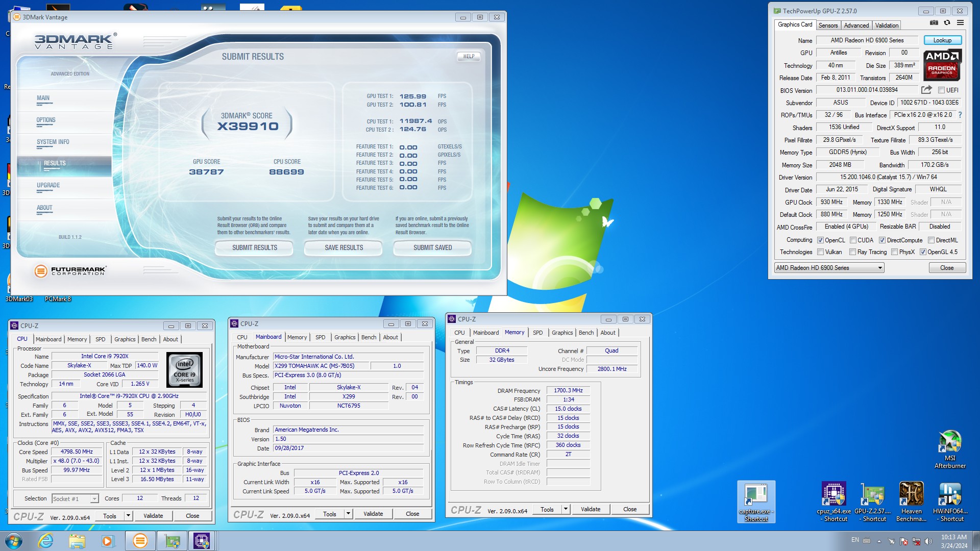Select the capture.exe shortcut icon

coord(756,502)
